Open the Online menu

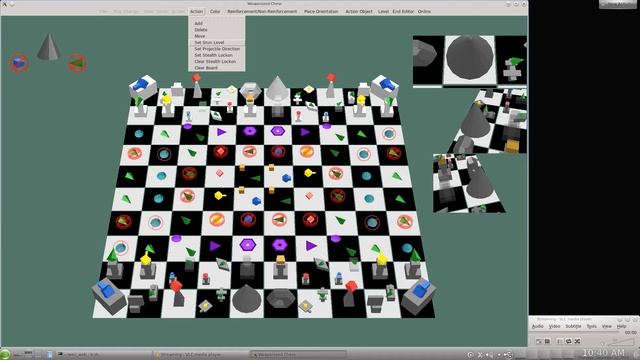coord(424,11)
